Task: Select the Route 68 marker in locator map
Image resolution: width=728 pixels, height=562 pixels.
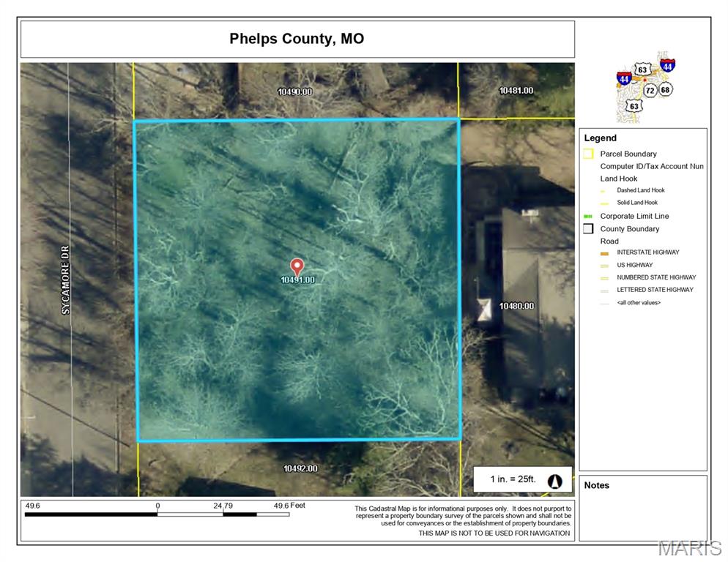Action: (665, 89)
